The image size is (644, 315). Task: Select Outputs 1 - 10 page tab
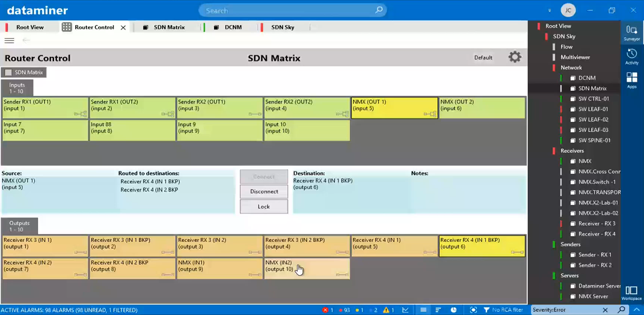(19, 226)
